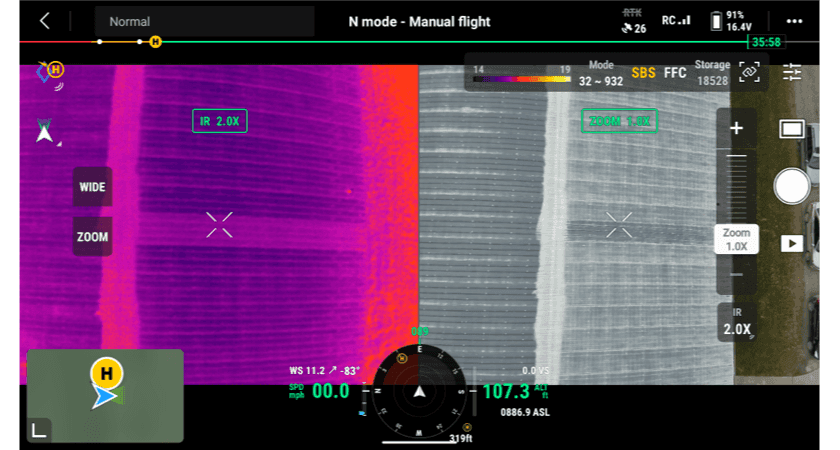Expand the minimap with corner icon
This screenshot has height=450, width=840.
click(x=39, y=429)
